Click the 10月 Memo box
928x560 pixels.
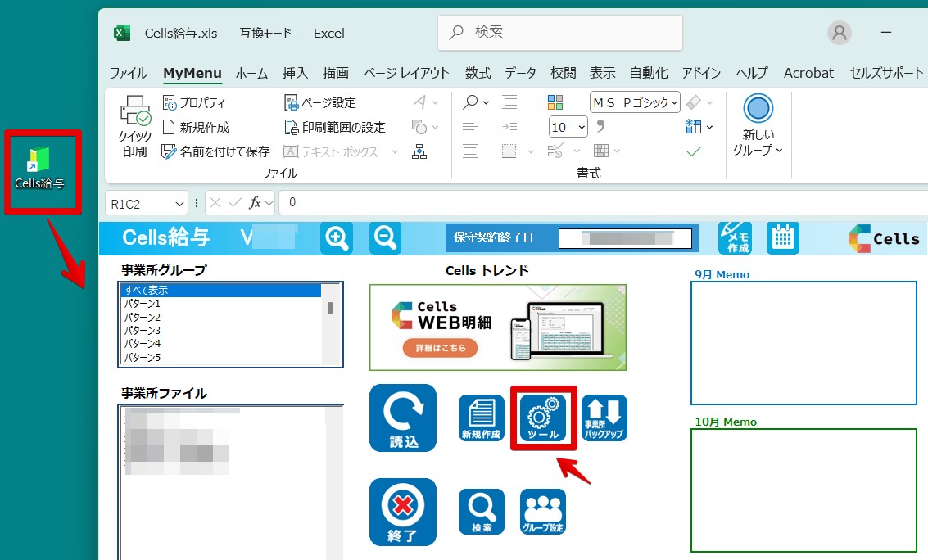point(804,490)
